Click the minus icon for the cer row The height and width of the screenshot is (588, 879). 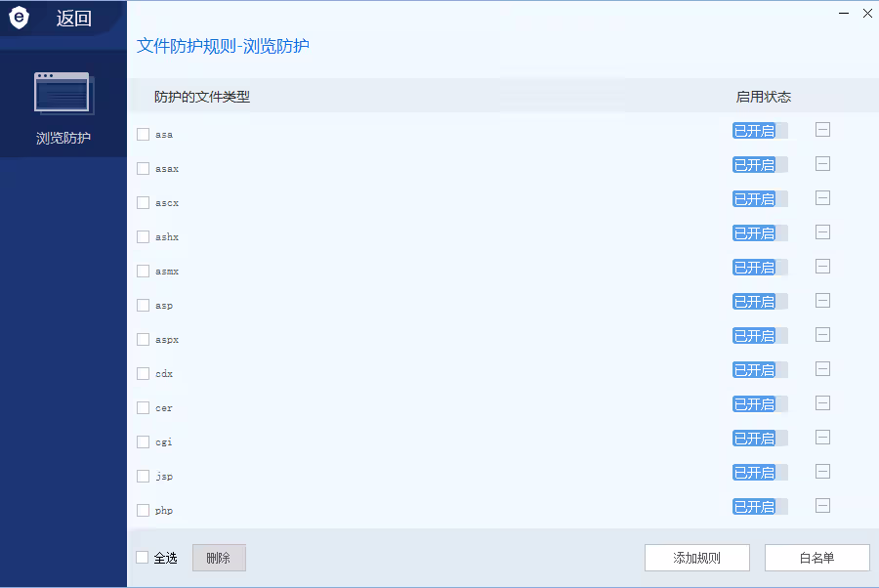(x=822, y=403)
